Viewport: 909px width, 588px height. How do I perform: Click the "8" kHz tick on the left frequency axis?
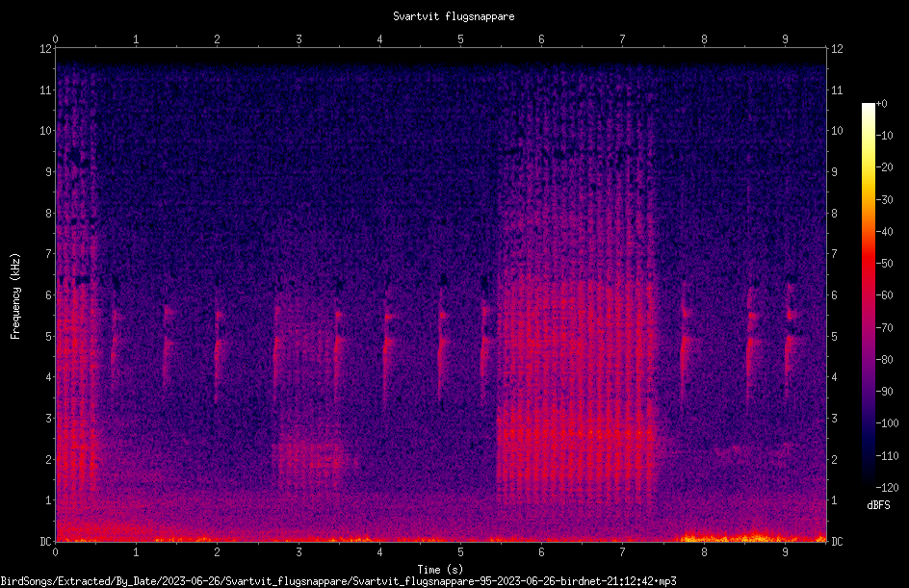[x=49, y=214]
